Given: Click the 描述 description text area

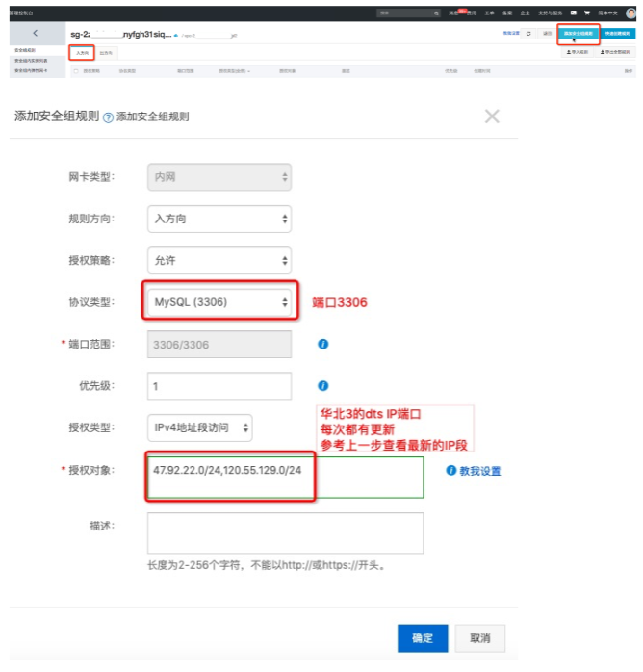Looking at the screenshot, I should point(285,532).
